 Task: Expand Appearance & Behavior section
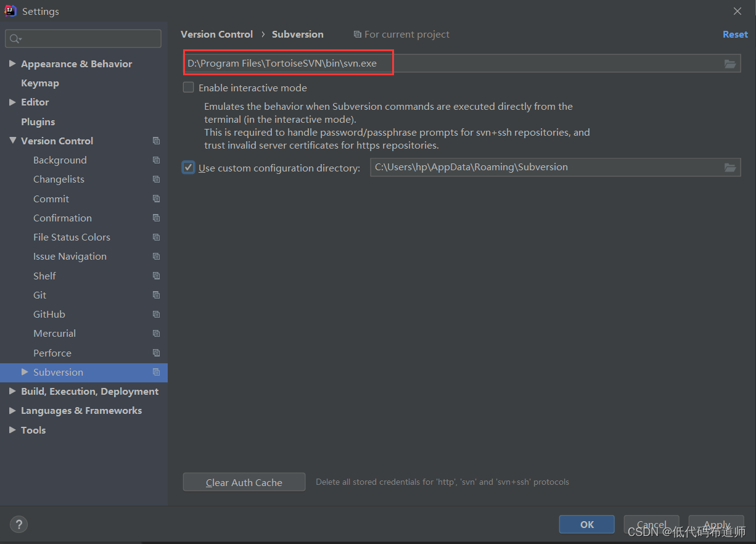12,64
